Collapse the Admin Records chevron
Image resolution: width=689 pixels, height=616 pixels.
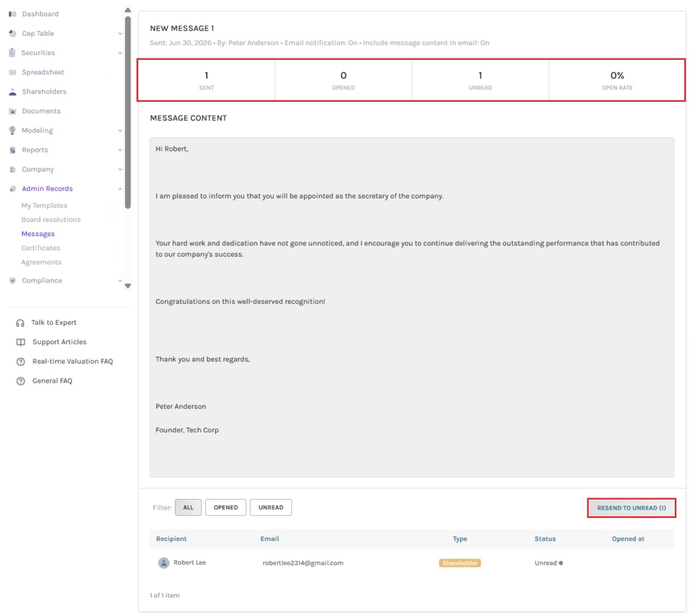(120, 189)
